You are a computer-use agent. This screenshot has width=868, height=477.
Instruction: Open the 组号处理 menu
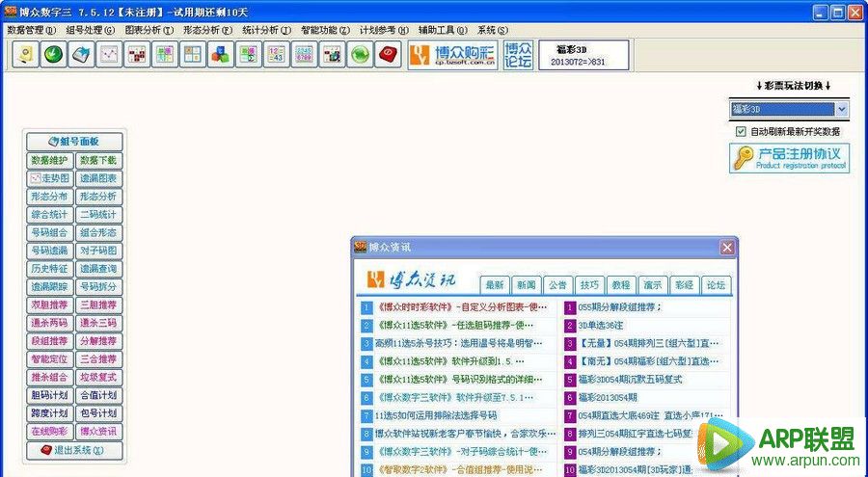pyautogui.click(x=91, y=30)
